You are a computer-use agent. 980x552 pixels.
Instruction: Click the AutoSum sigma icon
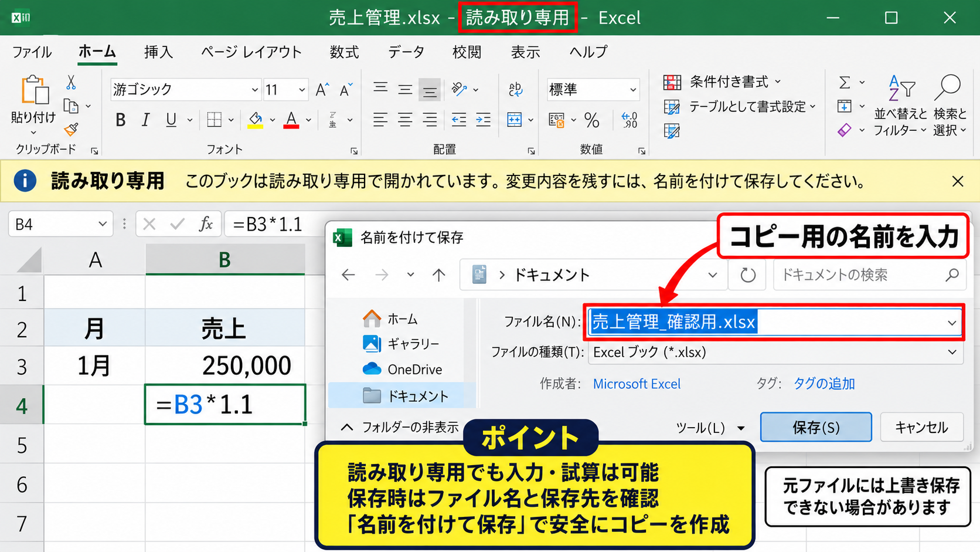(x=845, y=82)
